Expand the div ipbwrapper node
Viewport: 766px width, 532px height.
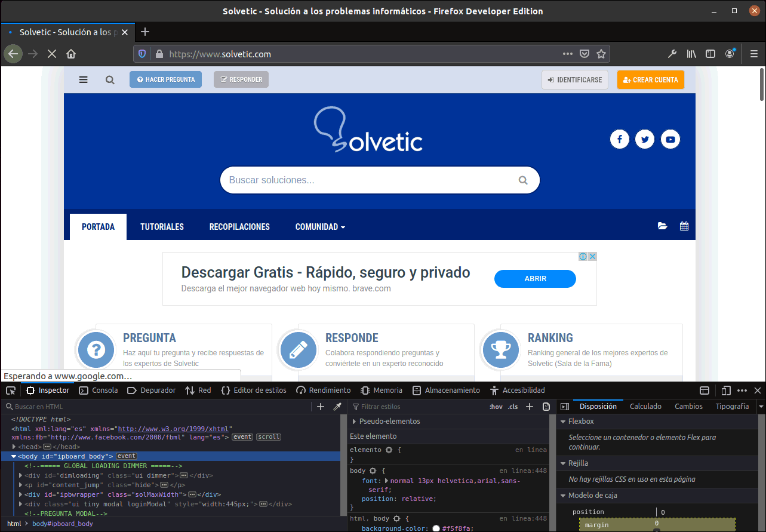pyautogui.click(x=21, y=494)
